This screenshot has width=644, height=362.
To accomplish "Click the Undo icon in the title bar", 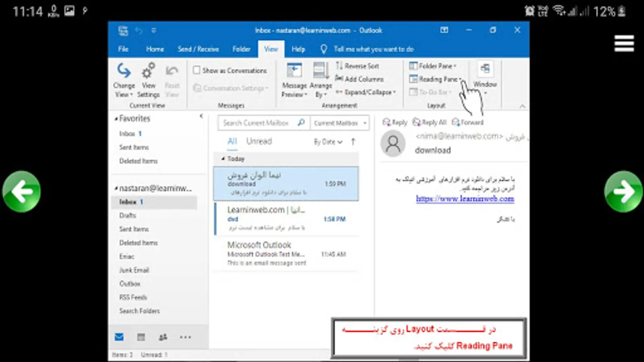I will pyautogui.click(x=139, y=31).
